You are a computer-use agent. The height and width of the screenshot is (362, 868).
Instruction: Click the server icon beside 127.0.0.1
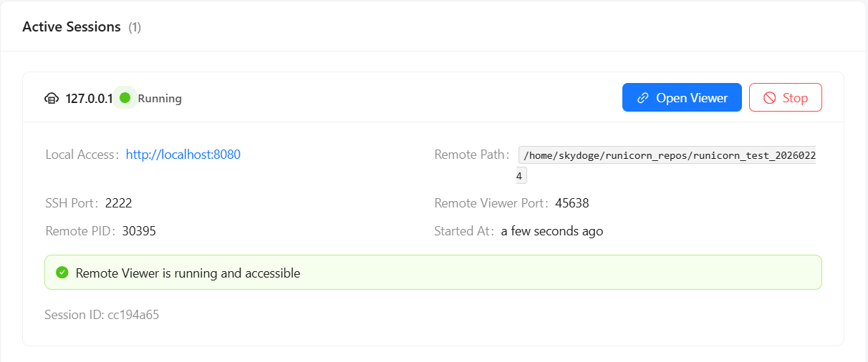click(52, 99)
